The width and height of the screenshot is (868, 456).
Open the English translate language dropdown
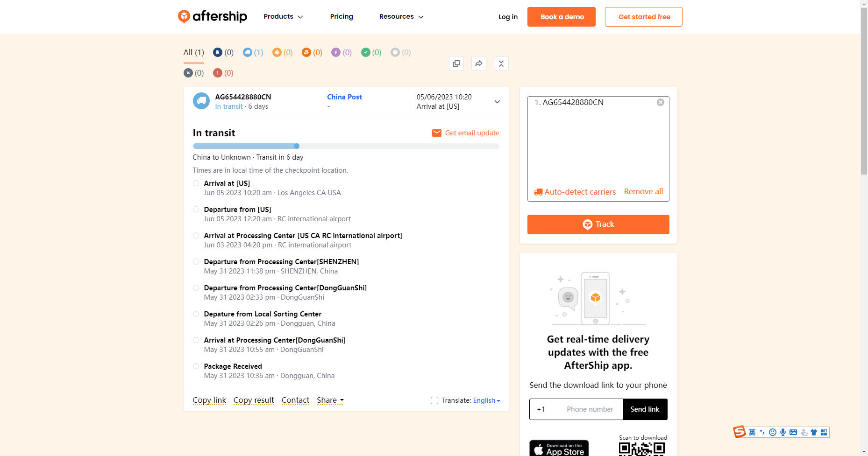click(x=486, y=400)
